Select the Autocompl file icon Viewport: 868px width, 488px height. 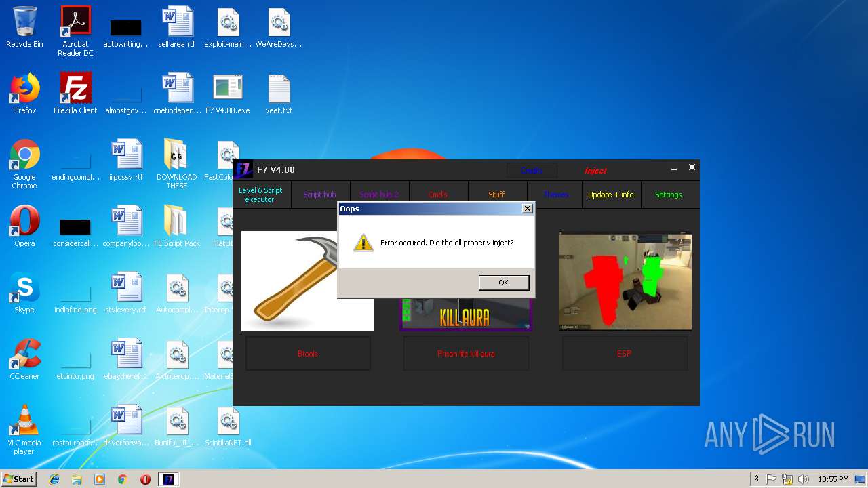pos(177,293)
